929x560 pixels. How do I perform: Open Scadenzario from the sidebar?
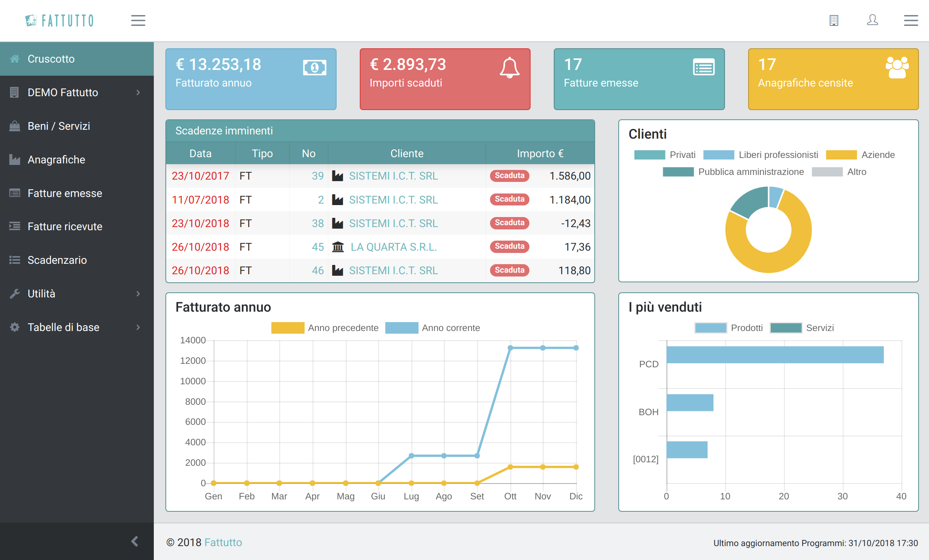57,260
